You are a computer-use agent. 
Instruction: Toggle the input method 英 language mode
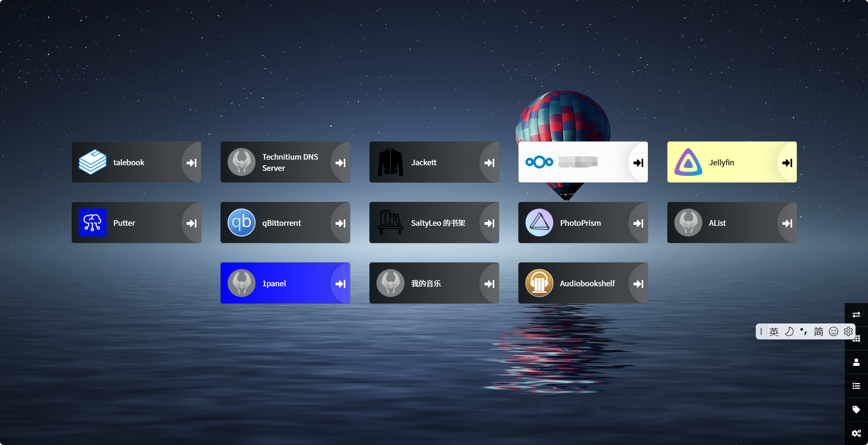774,331
